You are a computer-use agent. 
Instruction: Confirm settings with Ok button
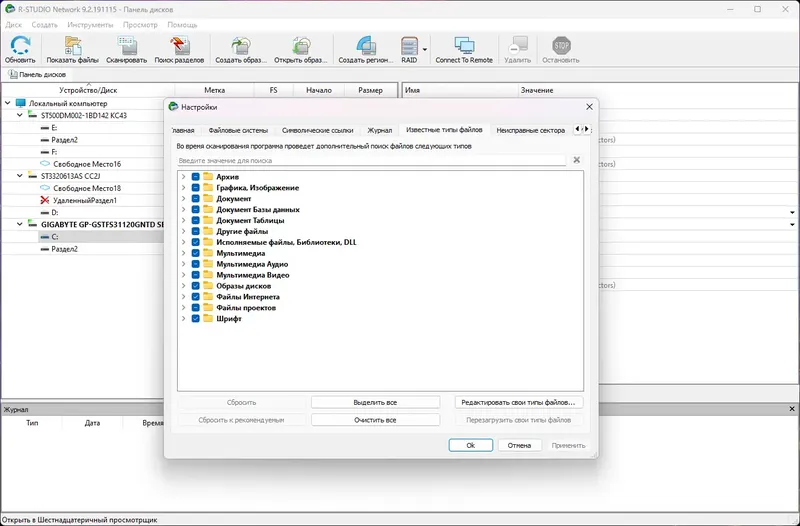470,445
